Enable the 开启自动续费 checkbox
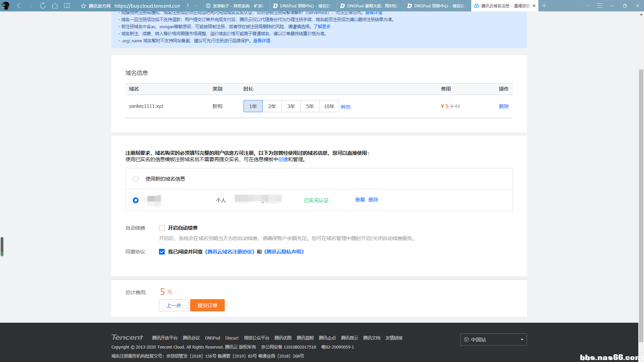This screenshot has height=362, width=644. 162,228
